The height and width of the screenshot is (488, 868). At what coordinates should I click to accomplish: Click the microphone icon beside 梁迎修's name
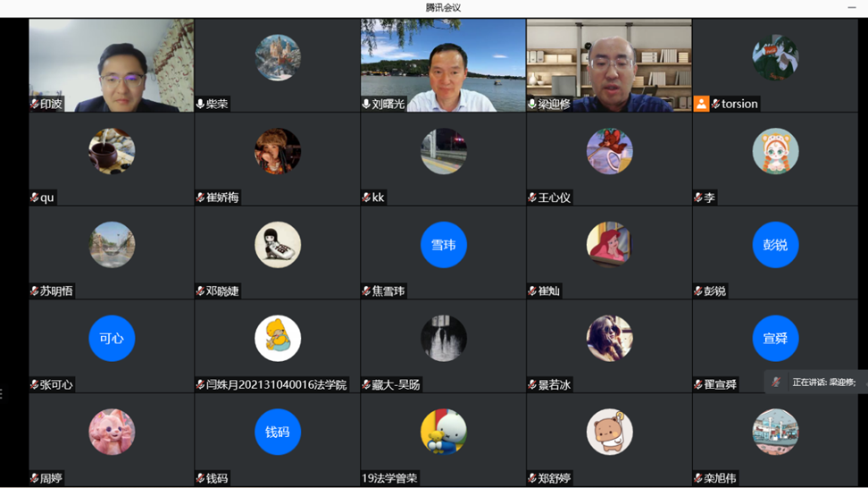pos(532,105)
